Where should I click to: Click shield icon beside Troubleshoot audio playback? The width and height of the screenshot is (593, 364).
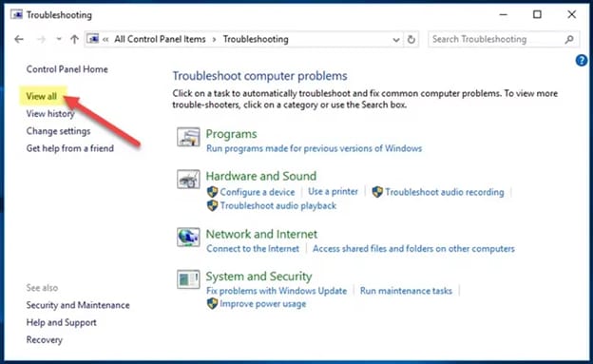point(212,205)
